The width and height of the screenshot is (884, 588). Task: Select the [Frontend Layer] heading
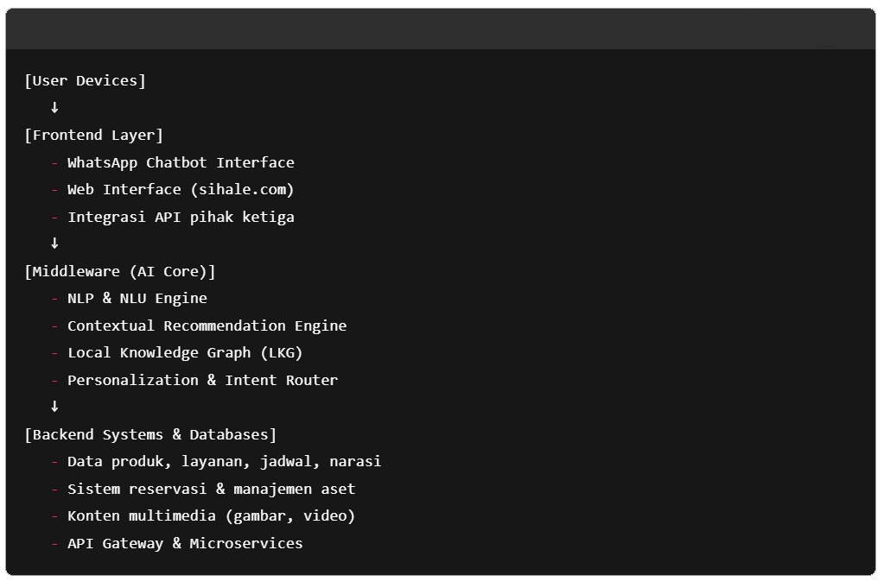pyautogui.click(x=93, y=136)
